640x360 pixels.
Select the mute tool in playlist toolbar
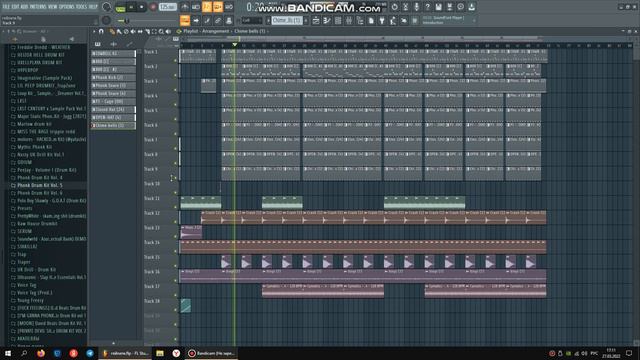133,31
